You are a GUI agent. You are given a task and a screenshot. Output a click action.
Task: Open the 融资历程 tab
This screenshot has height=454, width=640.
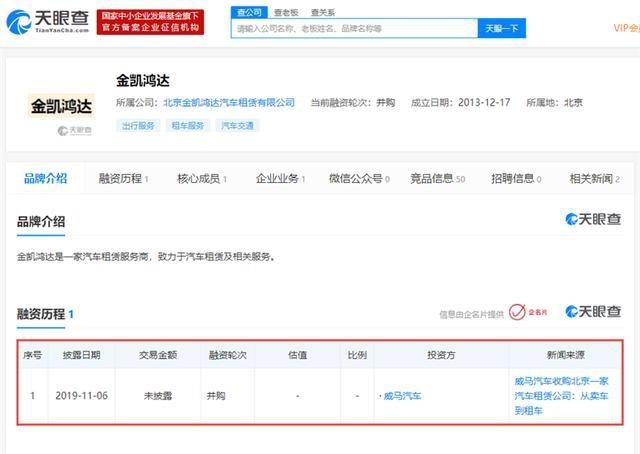123,178
